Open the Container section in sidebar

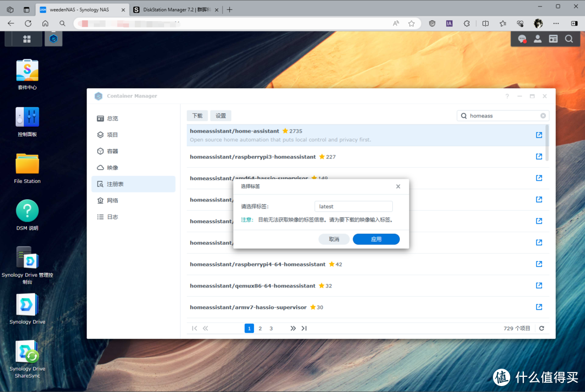(x=133, y=151)
